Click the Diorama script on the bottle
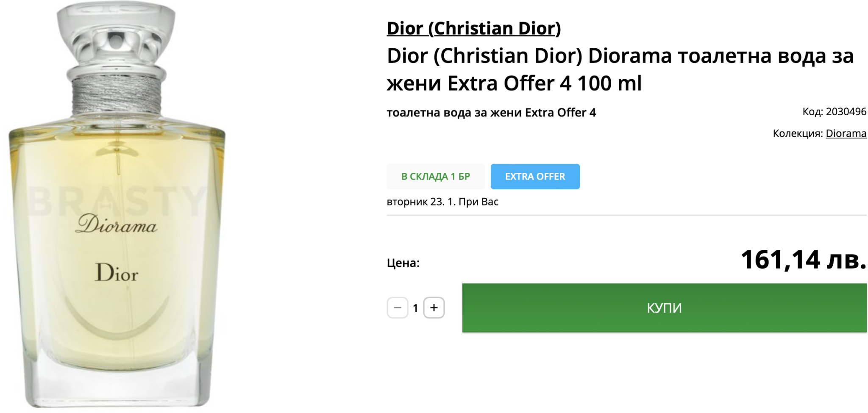868x413 pixels. click(x=116, y=225)
